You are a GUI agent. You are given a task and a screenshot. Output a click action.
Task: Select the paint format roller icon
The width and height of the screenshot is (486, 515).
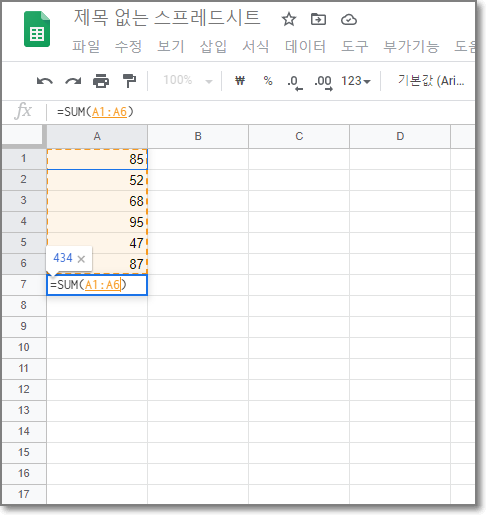[x=129, y=81]
